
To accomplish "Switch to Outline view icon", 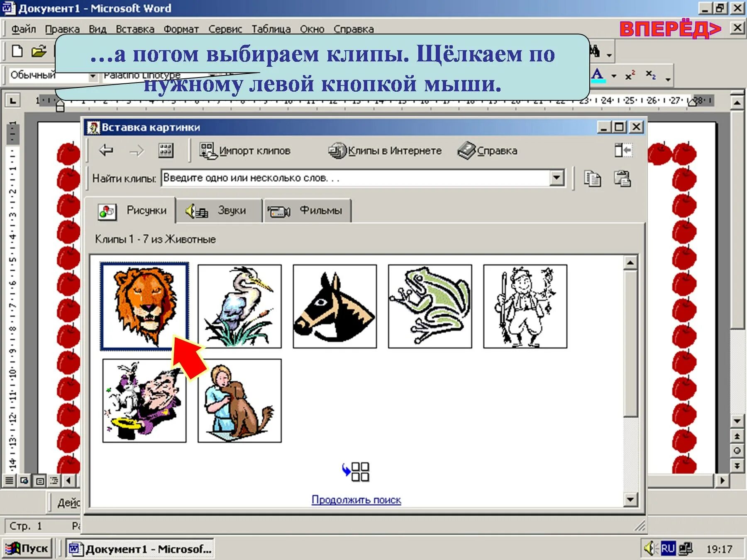I will click(54, 481).
